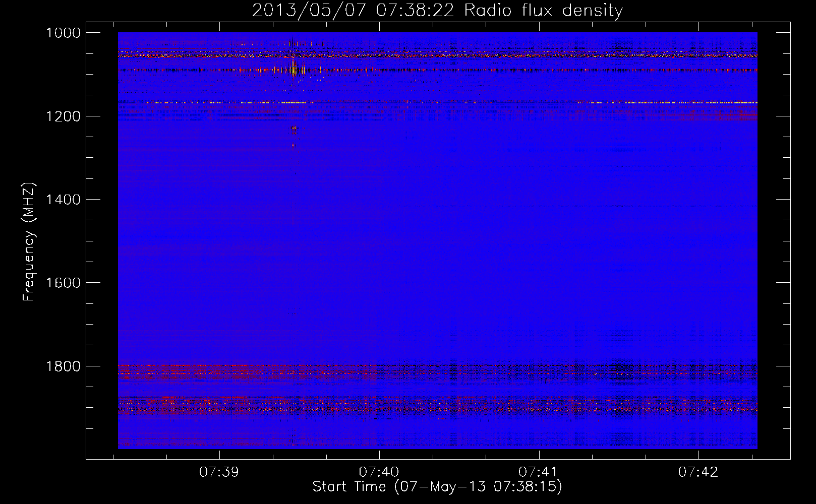Click the 1600 frequency tick label
This screenshot has width=816, height=504.
click(x=64, y=283)
